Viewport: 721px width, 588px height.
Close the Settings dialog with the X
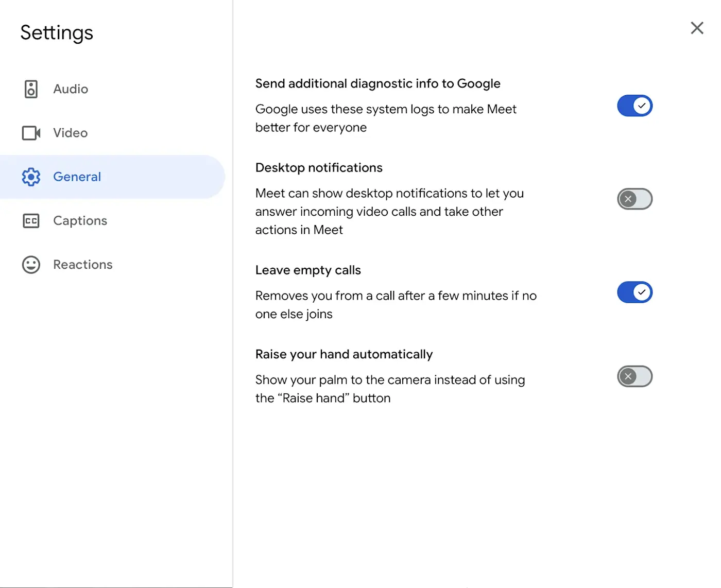[697, 28]
